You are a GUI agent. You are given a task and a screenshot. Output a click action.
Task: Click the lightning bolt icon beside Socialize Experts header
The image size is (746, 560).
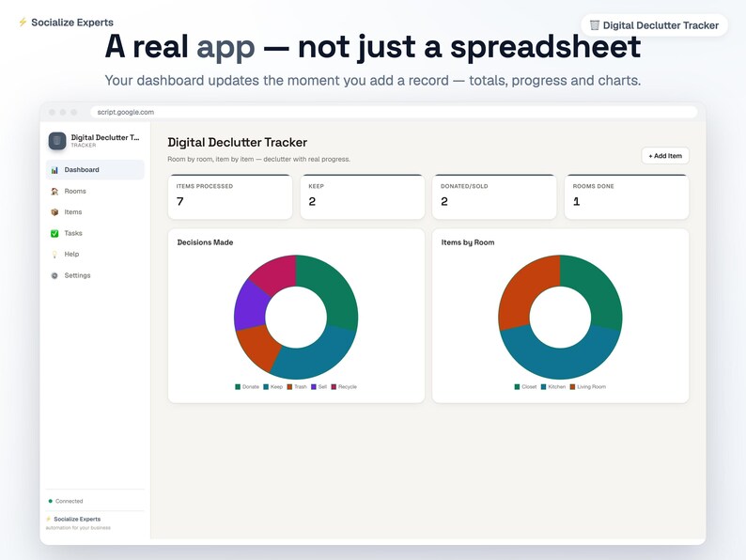coord(23,22)
